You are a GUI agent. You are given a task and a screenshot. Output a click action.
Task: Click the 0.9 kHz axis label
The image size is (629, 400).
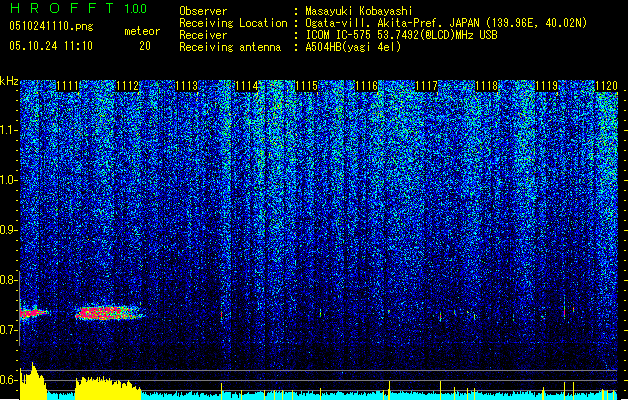click(8, 230)
